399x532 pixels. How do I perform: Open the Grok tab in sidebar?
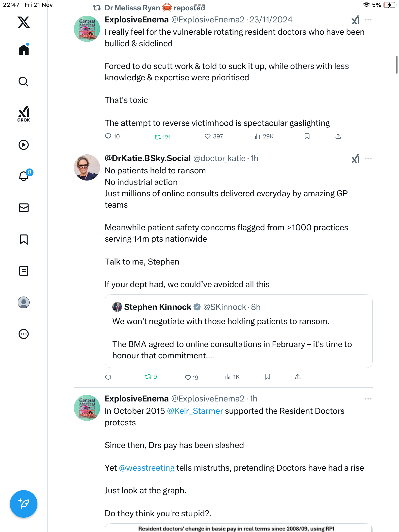[x=24, y=114]
